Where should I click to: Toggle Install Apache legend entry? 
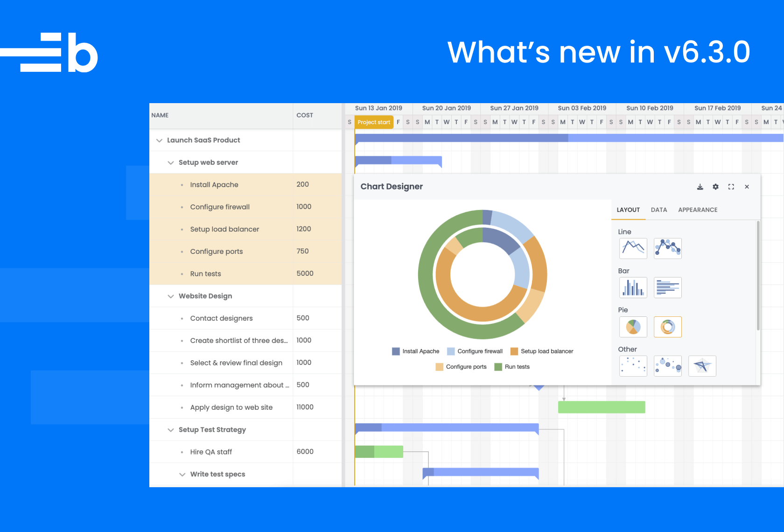415,351
